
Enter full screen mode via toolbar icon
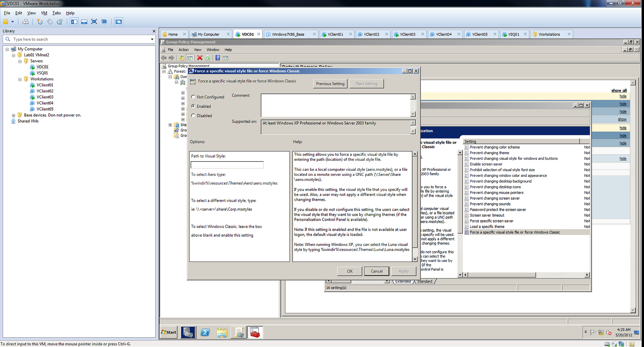point(94,22)
